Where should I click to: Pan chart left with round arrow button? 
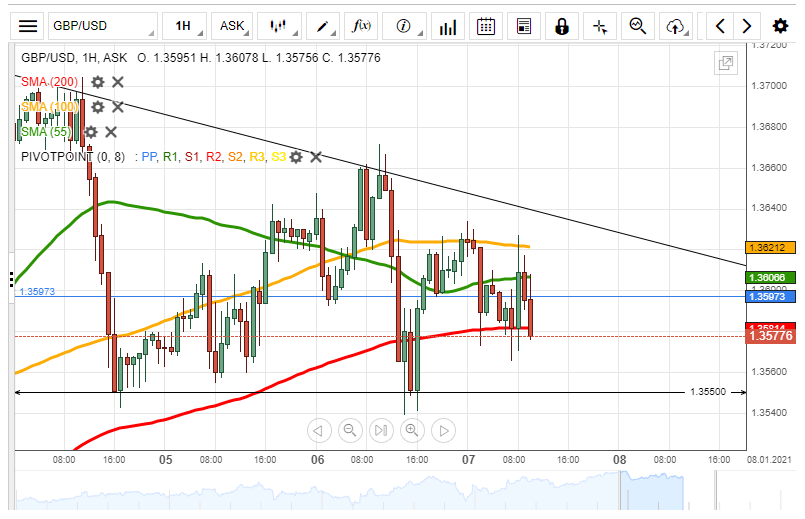click(319, 430)
